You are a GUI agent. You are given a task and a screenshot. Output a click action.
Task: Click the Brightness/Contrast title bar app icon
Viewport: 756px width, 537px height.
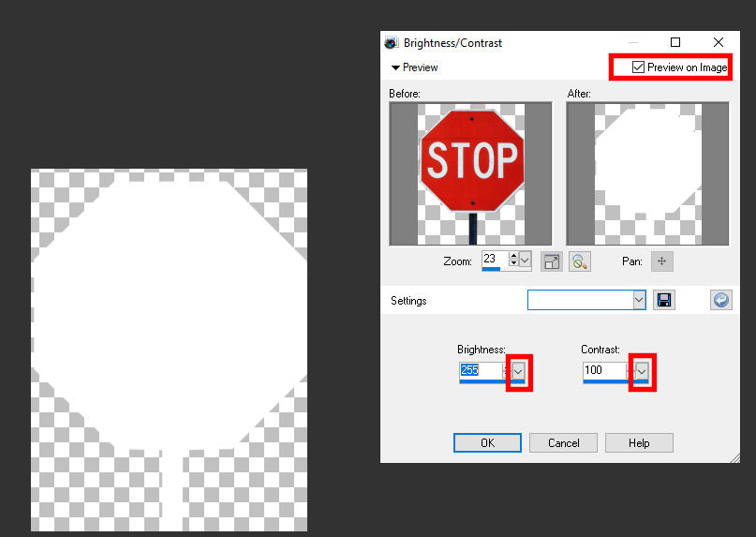tap(391, 43)
